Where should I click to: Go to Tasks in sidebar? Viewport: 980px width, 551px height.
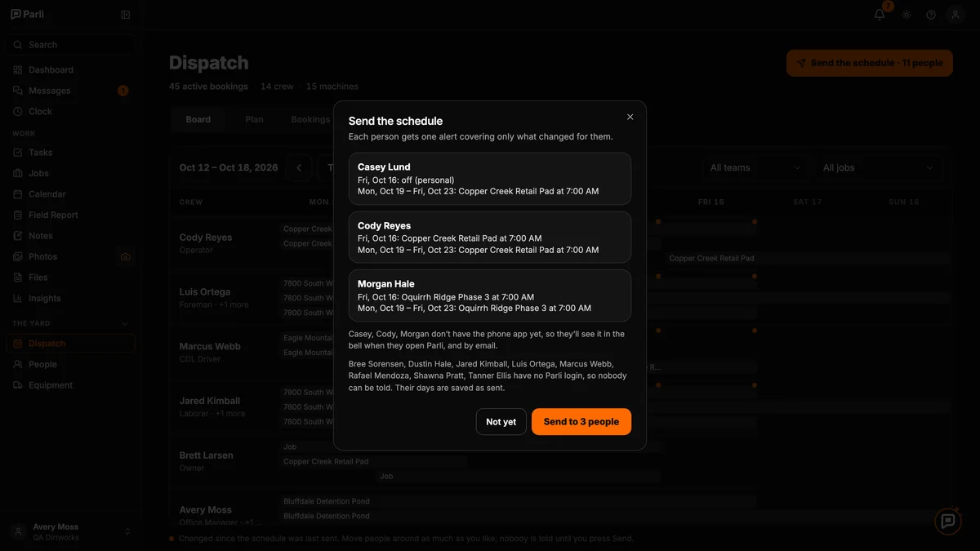pos(70,153)
